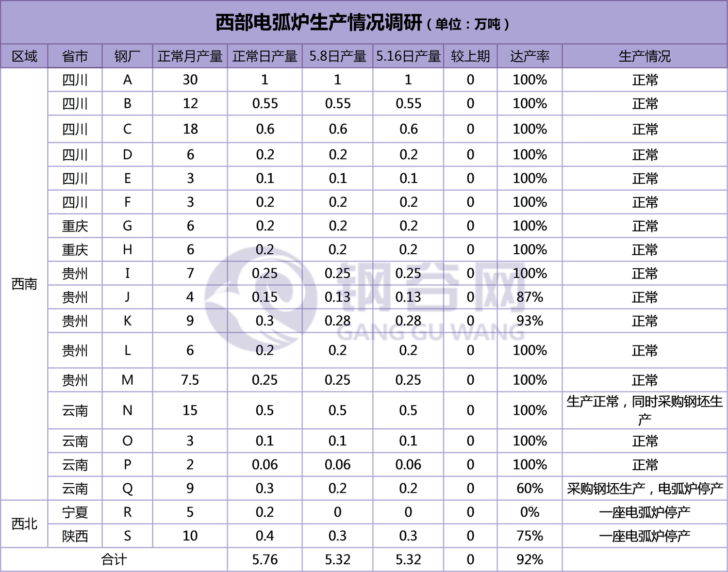Select the 较上期 column header
Image resolution: width=728 pixels, height=572 pixels.
pos(470,56)
